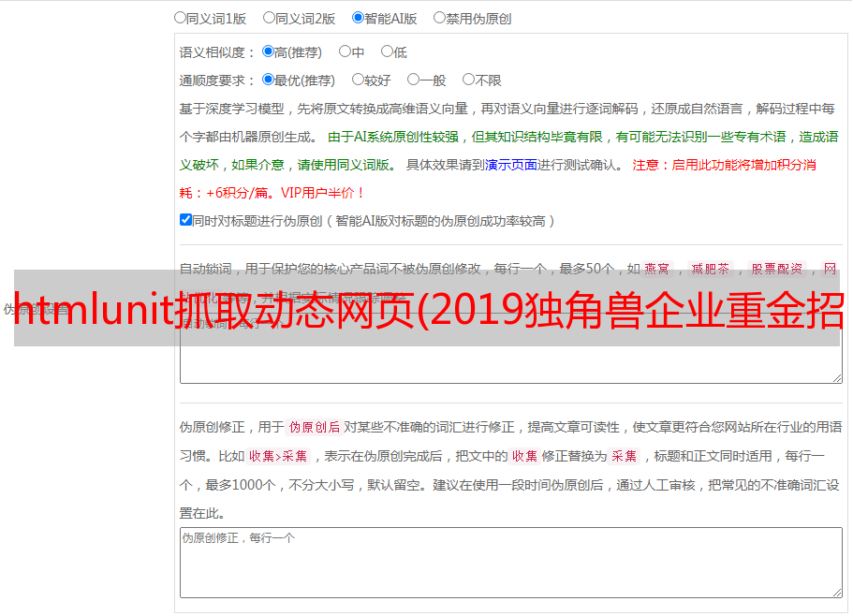
Task: Set 通顺度要求 to 最优(推荐)
Action: 268,80
